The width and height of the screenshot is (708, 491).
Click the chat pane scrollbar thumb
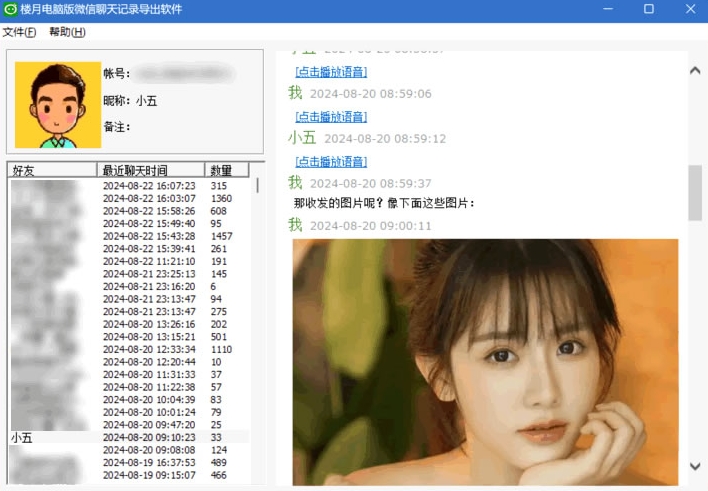tap(695, 193)
